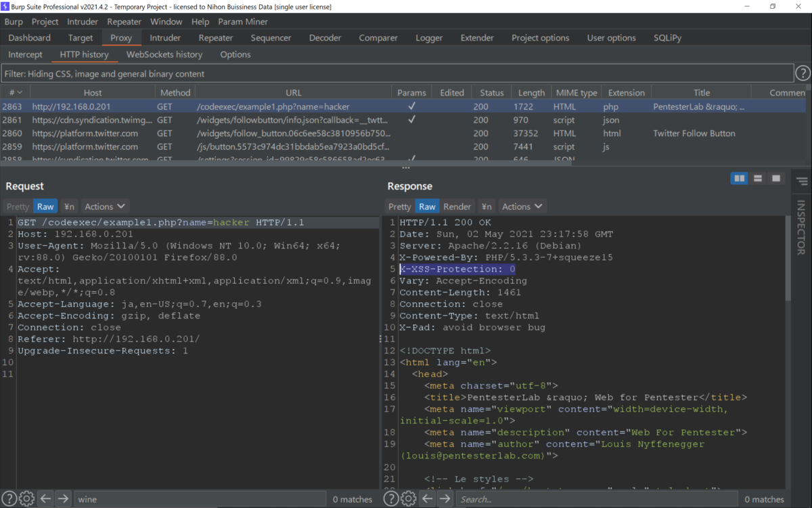Switch Response view to Render
The height and width of the screenshot is (508, 812).
(457, 207)
